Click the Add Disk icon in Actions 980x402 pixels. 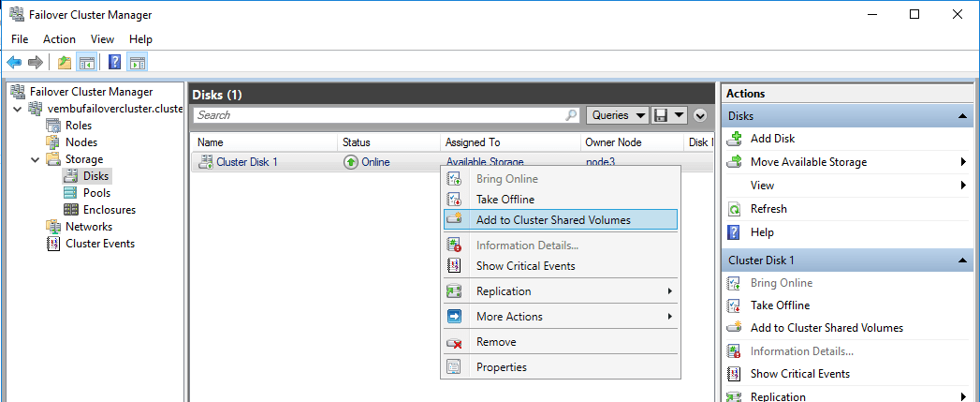(x=735, y=139)
